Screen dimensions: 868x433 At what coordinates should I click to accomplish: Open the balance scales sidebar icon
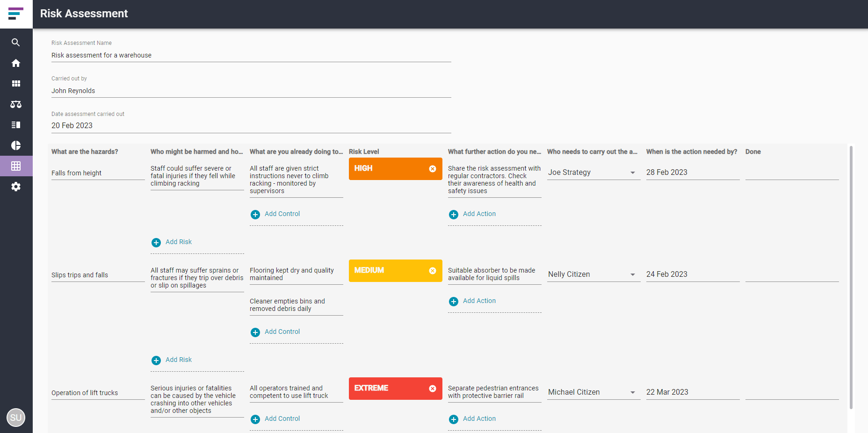(x=16, y=104)
